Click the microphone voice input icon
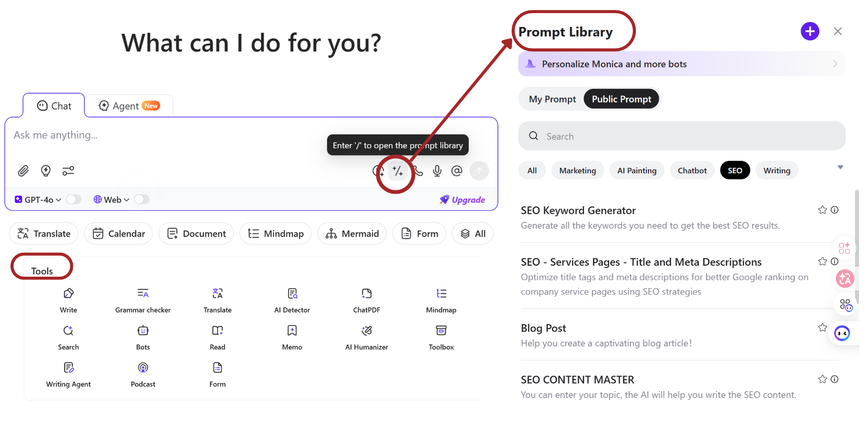868x443 pixels. click(437, 171)
